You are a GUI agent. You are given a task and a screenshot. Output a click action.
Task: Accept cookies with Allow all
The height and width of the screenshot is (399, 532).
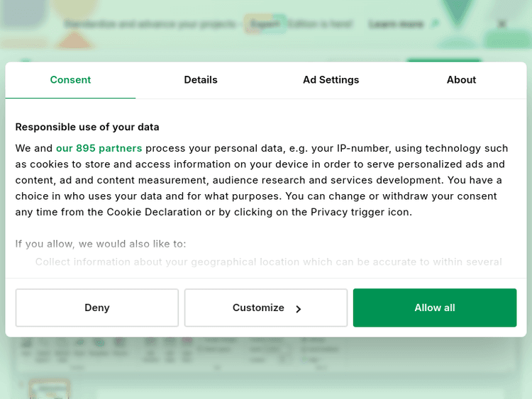pos(434,308)
